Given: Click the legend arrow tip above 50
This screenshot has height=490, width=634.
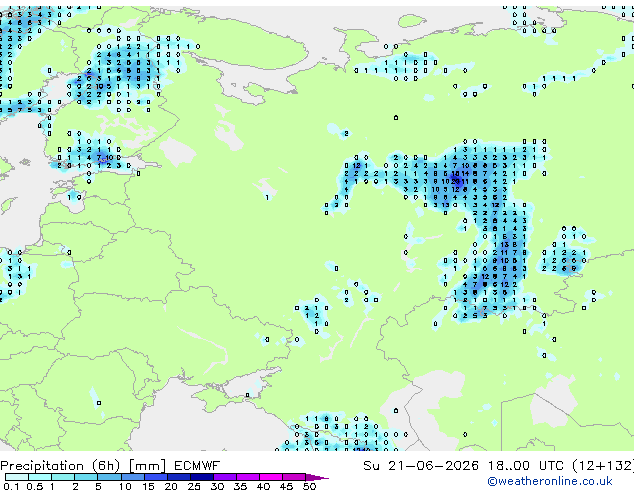Looking at the screenshot, I should tap(317, 477).
